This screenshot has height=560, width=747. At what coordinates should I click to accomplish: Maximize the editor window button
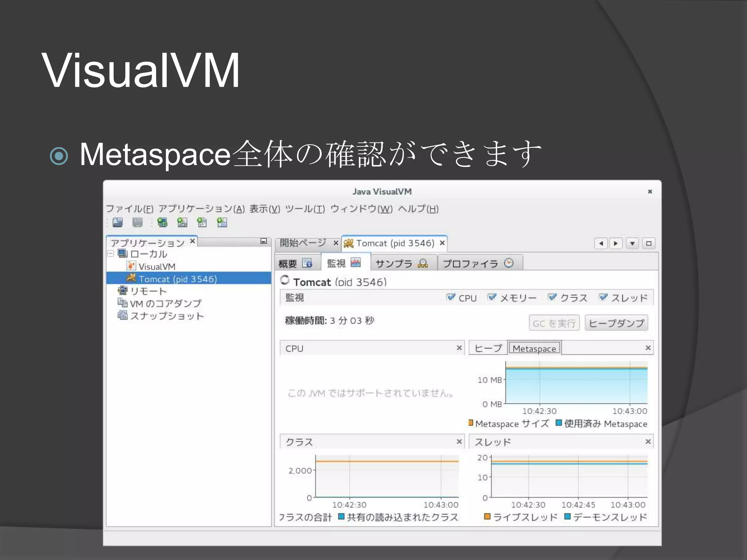(649, 243)
